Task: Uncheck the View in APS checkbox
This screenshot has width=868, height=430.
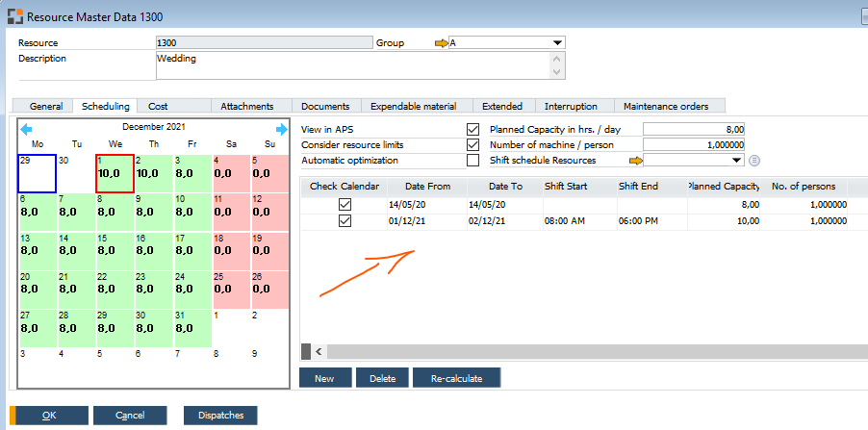Action: (472, 129)
